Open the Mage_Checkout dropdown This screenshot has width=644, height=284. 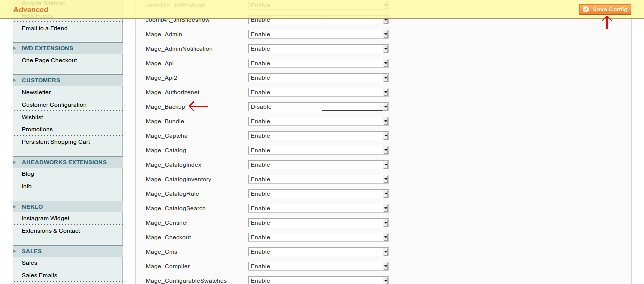point(318,237)
